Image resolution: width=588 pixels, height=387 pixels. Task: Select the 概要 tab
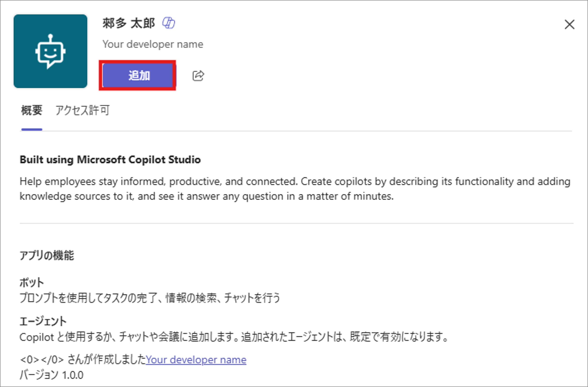(32, 110)
